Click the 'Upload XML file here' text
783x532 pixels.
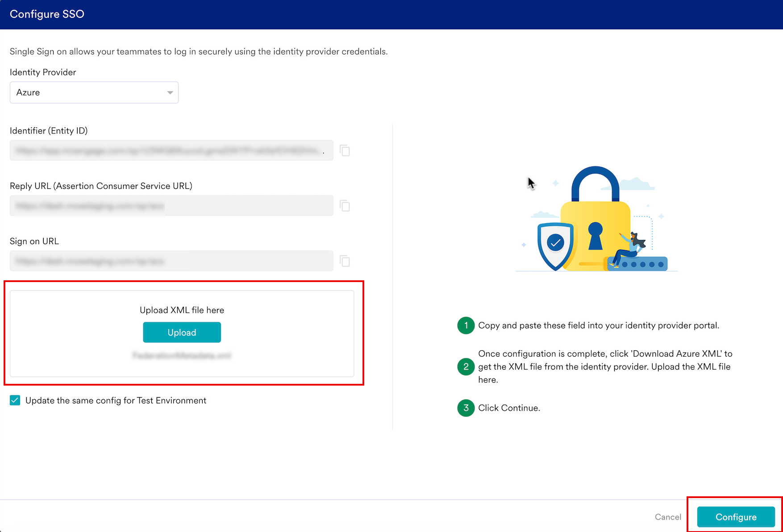tap(182, 310)
